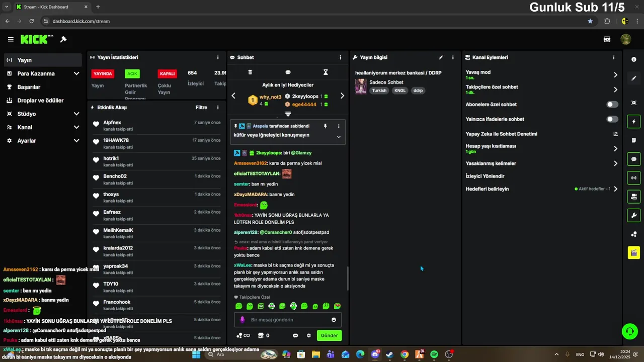
Task: Open the user avatar menu
Action: (626, 39)
